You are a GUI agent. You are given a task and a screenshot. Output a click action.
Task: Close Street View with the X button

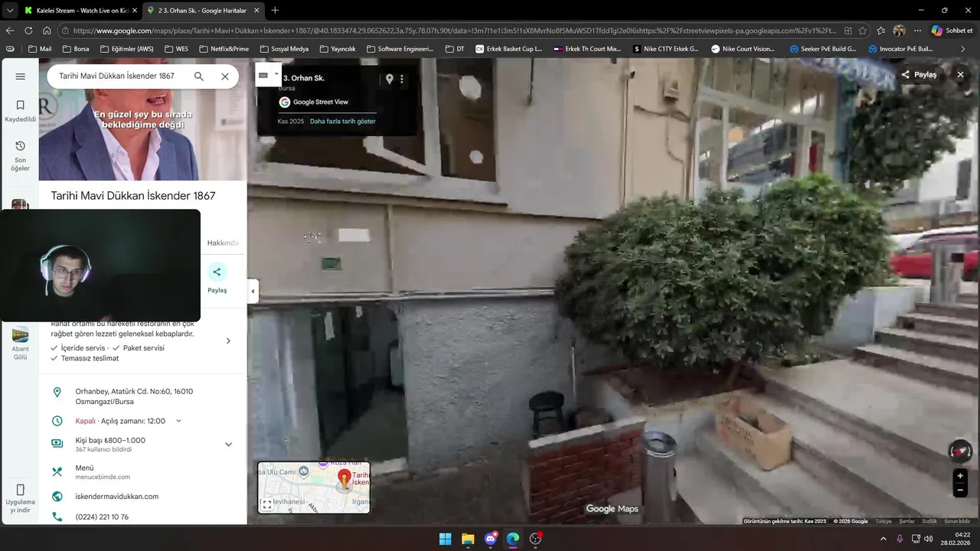(960, 74)
